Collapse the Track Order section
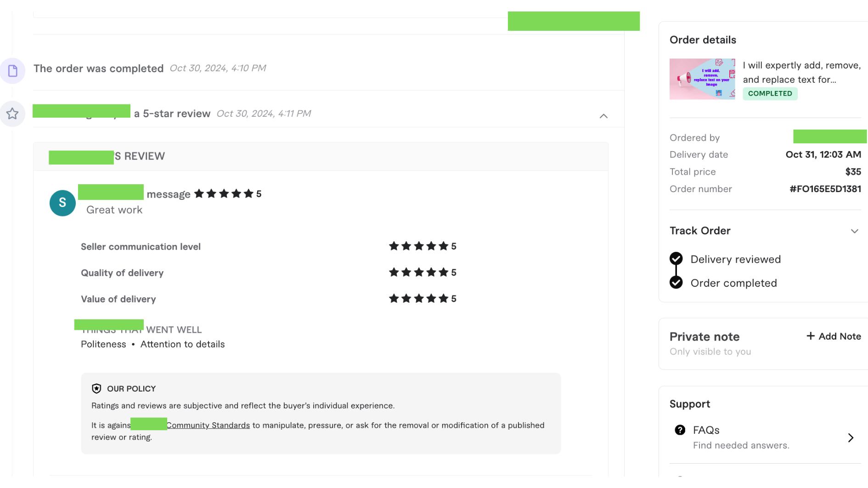 coord(854,231)
